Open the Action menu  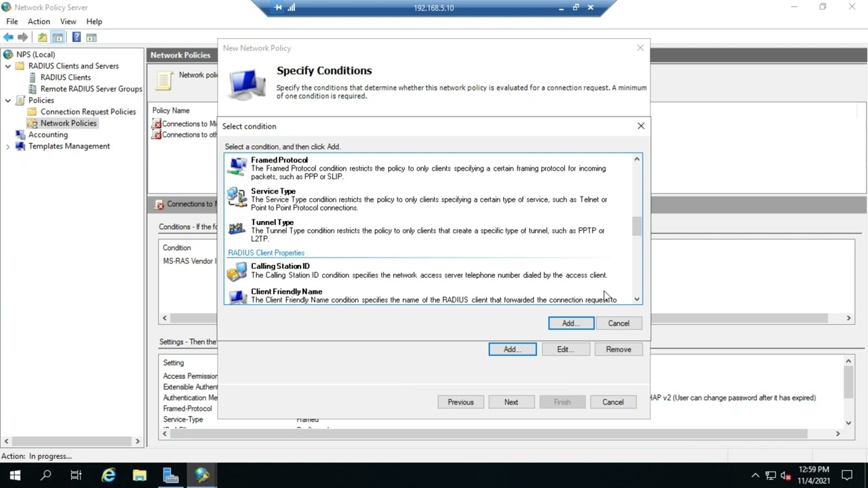pos(39,22)
